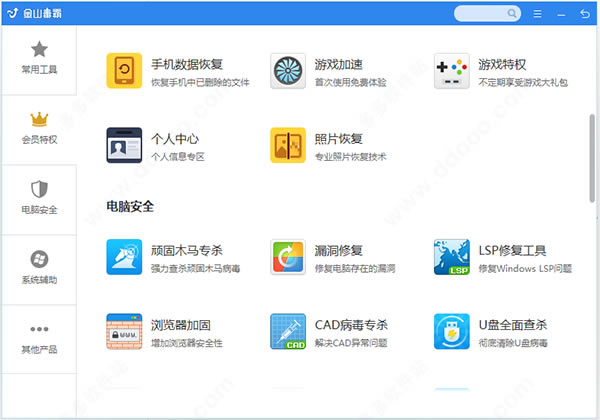Click the three-dots icon for 其他产品
600x420 pixels.
39,329
